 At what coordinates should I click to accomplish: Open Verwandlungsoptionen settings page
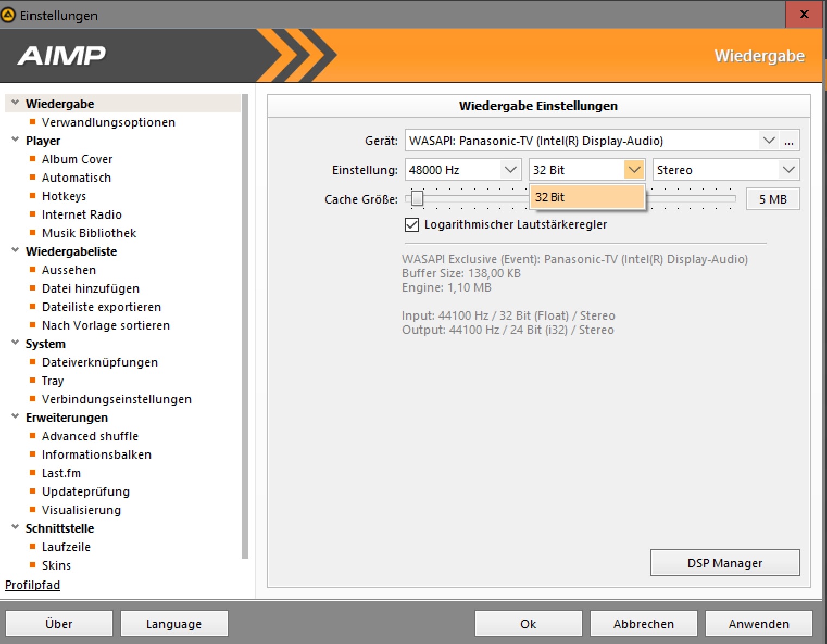click(109, 122)
